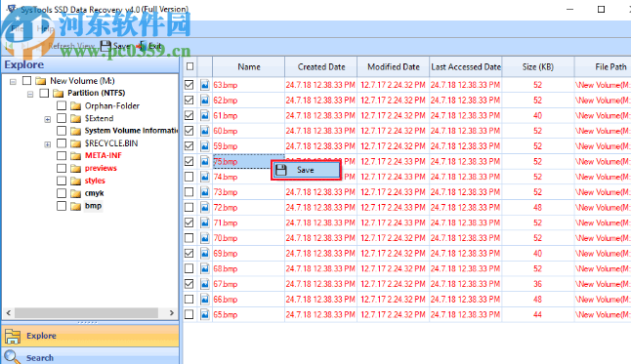631x364 pixels.
Task: Click the Save toolbar floppy icon
Action: 105,46
